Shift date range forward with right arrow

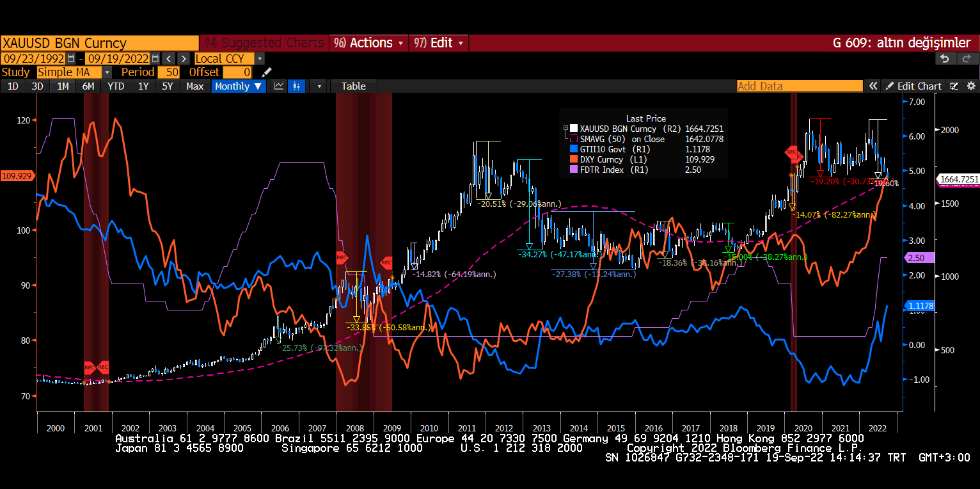coord(183,58)
